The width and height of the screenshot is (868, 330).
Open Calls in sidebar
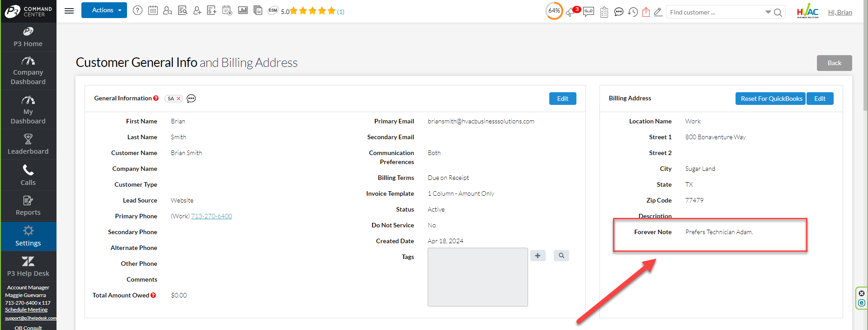[28, 175]
